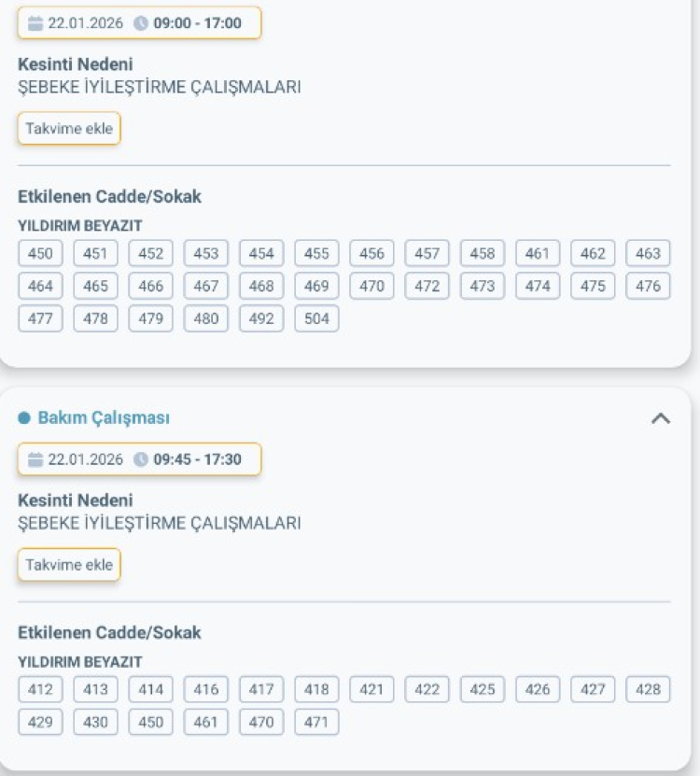Click calendar icon in 09:00 - 17:00 badge

click(35, 23)
